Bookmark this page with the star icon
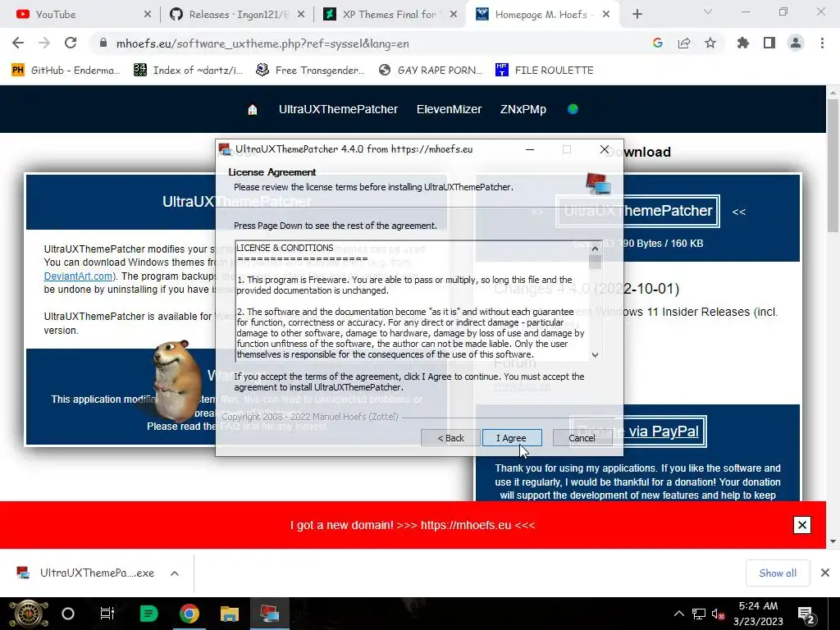Image resolution: width=840 pixels, height=630 pixels. click(x=710, y=43)
